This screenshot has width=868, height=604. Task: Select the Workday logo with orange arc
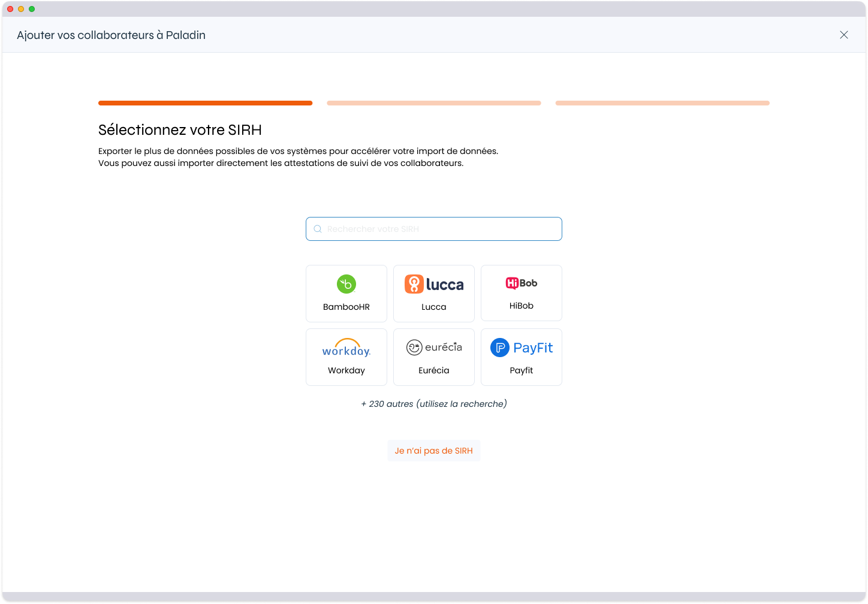click(346, 348)
